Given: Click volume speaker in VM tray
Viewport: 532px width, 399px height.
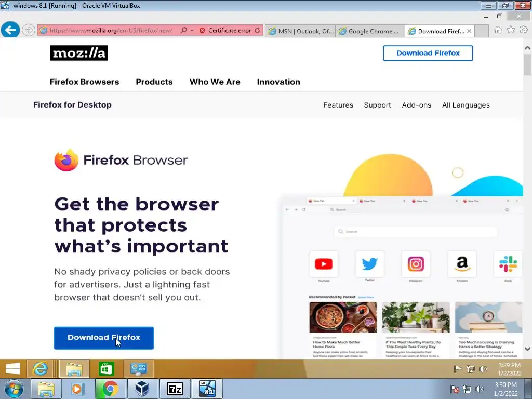Looking at the screenshot, I should 483,369.
